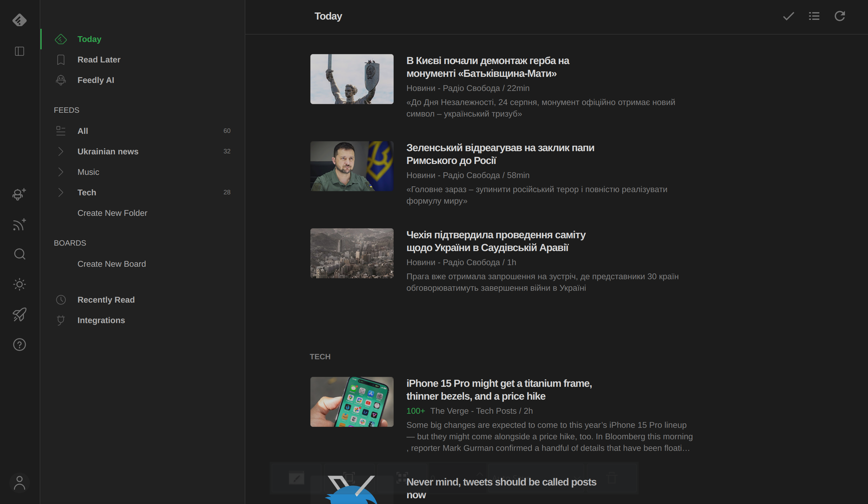Click the Zelensky photo thumbnail
Image resolution: width=868 pixels, height=504 pixels.
pyautogui.click(x=352, y=166)
